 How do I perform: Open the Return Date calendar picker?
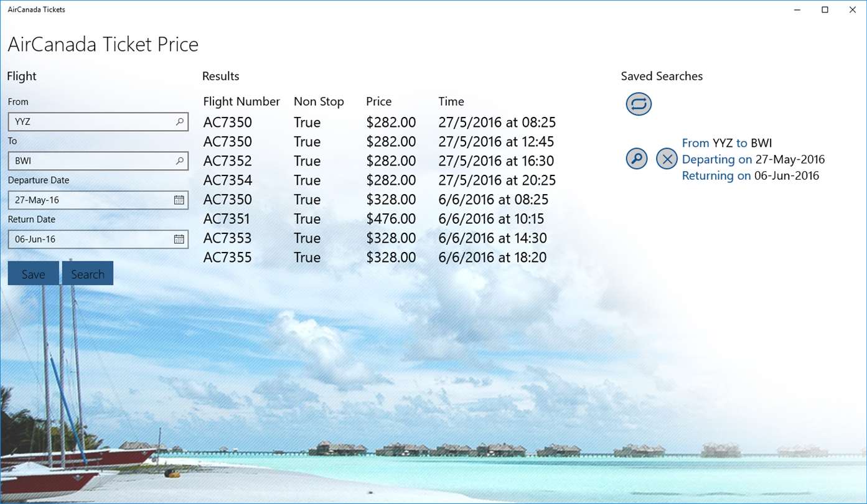[x=179, y=240]
